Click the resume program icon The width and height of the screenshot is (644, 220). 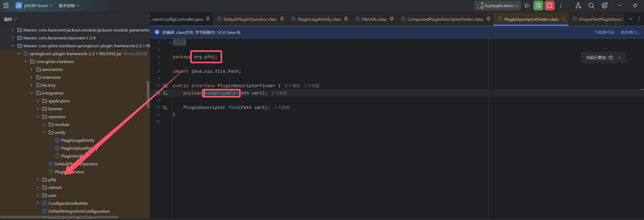[527, 6]
